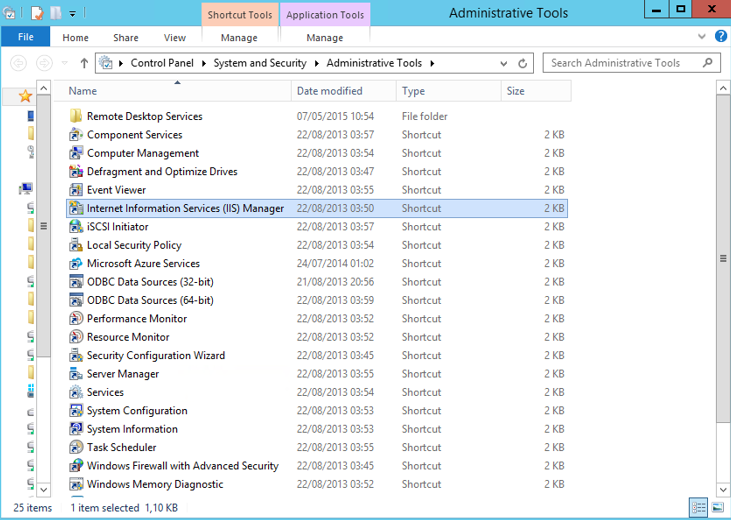
Task: Click the Security Configuration Wizard icon
Action: click(76, 355)
